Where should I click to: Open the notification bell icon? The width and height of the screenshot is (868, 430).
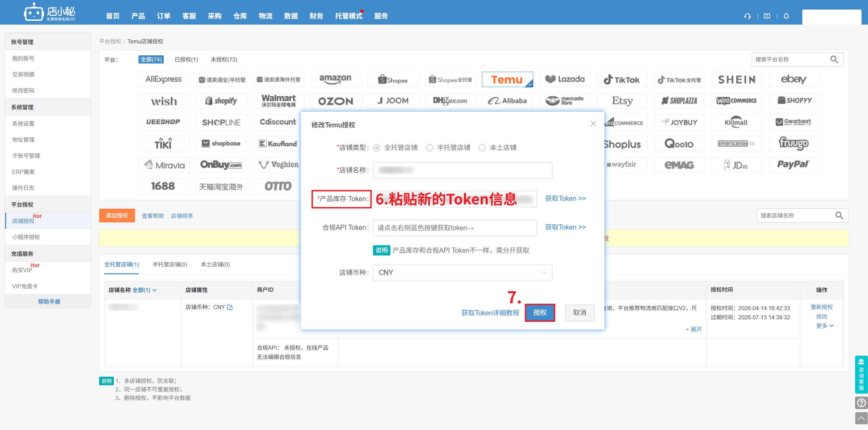coord(786,16)
